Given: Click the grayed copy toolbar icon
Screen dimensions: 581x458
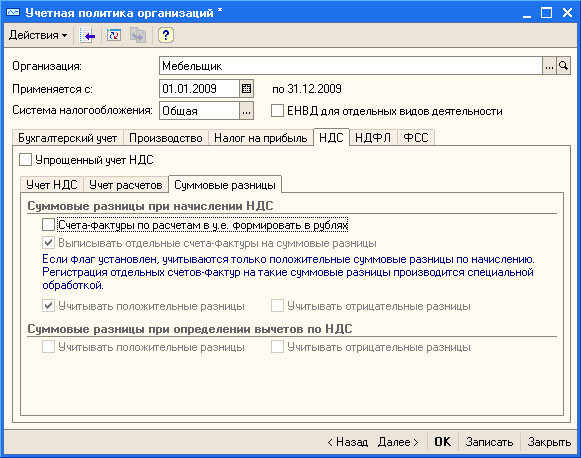Looking at the screenshot, I should click(x=138, y=36).
